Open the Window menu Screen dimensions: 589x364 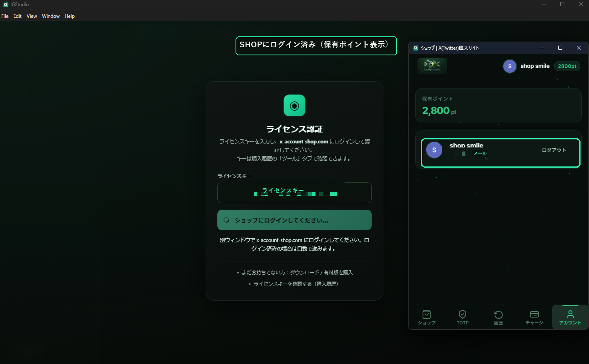51,16
